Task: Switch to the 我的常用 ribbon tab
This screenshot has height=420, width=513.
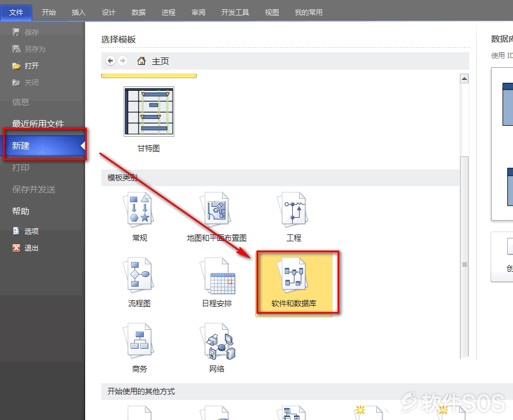Action: (308, 13)
